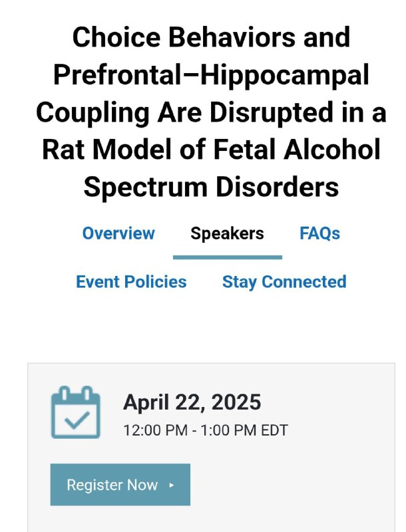This screenshot has height=532, width=406.
Task: Click the calendar icon beside the date
Action: point(75,412)
